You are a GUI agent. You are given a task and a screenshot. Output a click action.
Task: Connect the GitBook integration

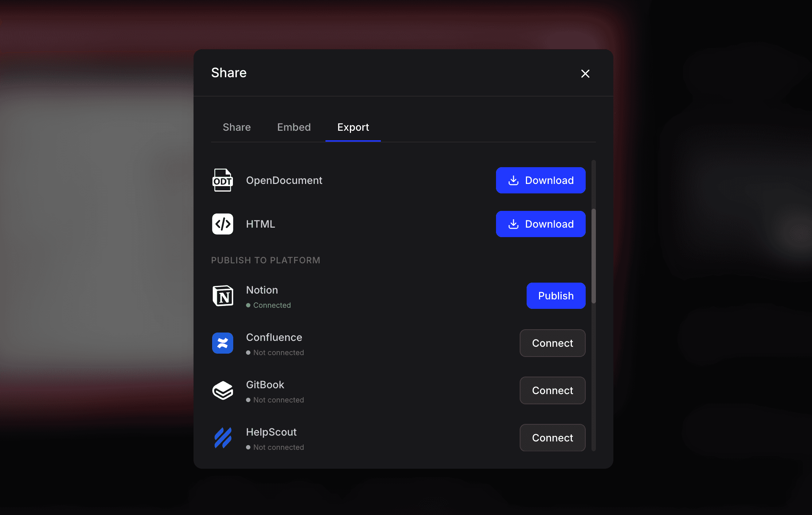552,390
